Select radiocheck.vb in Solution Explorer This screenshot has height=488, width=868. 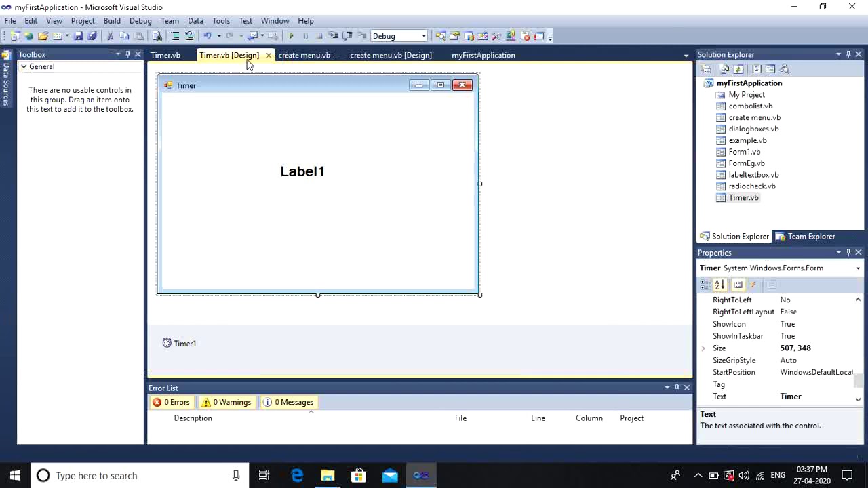point(752,186)
